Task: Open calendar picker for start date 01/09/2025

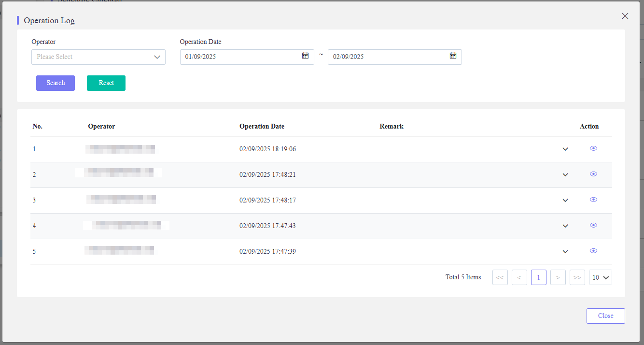Action: click(x=305, y=56)
